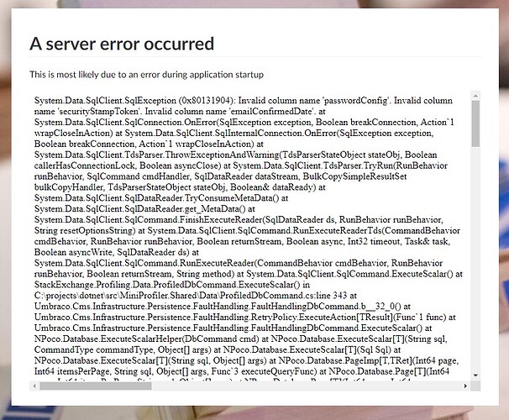The width and height of the screenshot is (509, 420).
Task: Click the horizontal scrollbar left arrow
Action: [34, 386]
